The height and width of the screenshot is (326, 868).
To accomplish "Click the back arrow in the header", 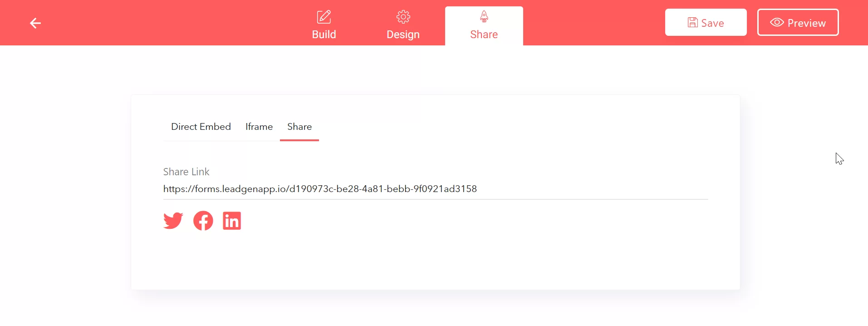I will click(x=35, y=23).
